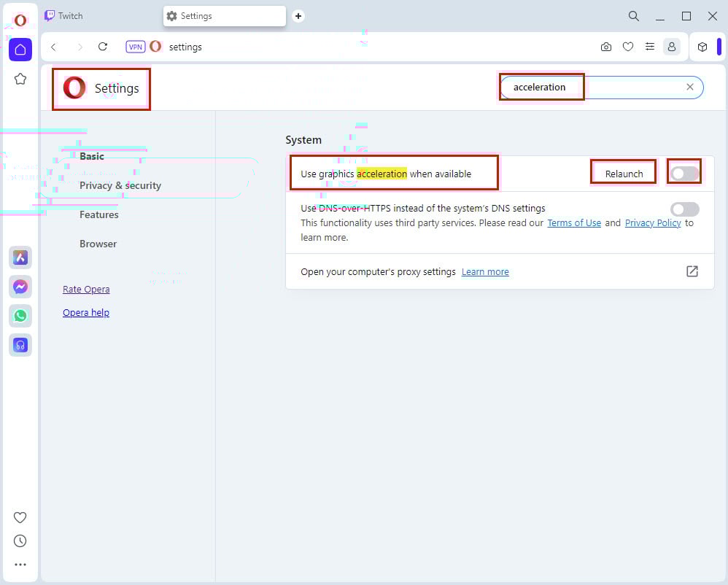Viewport: 728px width, 585px height.
Task: Click the Open your computer's proxy settings row
Action: tap(500, 271)
